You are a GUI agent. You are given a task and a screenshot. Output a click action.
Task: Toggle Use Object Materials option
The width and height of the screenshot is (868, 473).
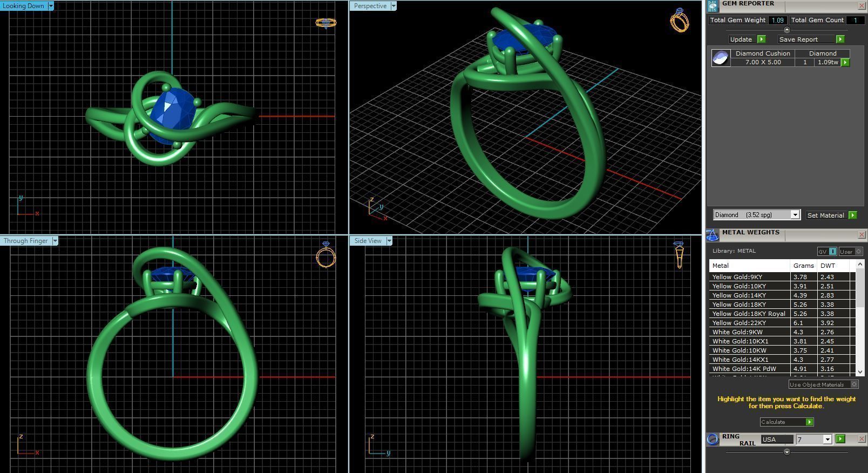point(823,384)
